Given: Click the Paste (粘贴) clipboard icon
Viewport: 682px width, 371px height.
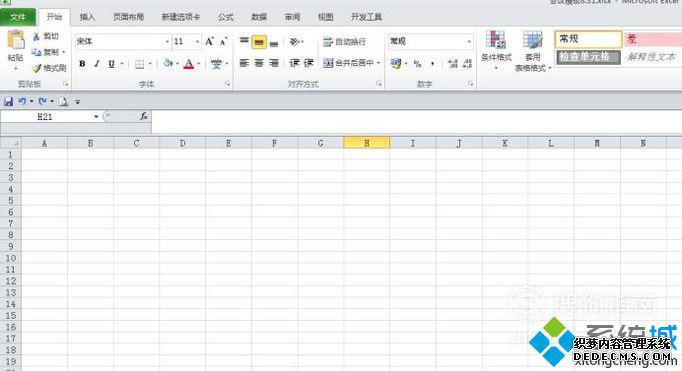Looking at the screenshot, I should [x=16, y=40].
